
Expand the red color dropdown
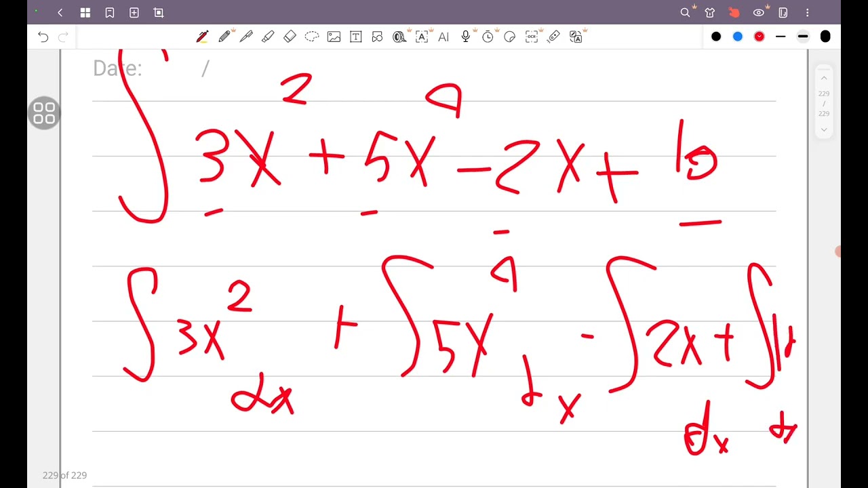[759, 37]
